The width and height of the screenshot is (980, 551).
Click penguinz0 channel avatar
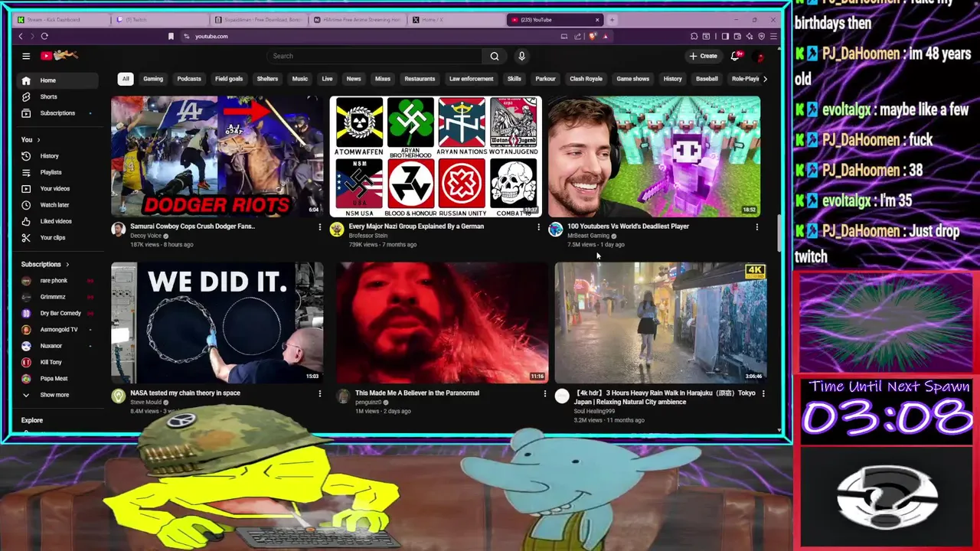click(x=343, y=396)
